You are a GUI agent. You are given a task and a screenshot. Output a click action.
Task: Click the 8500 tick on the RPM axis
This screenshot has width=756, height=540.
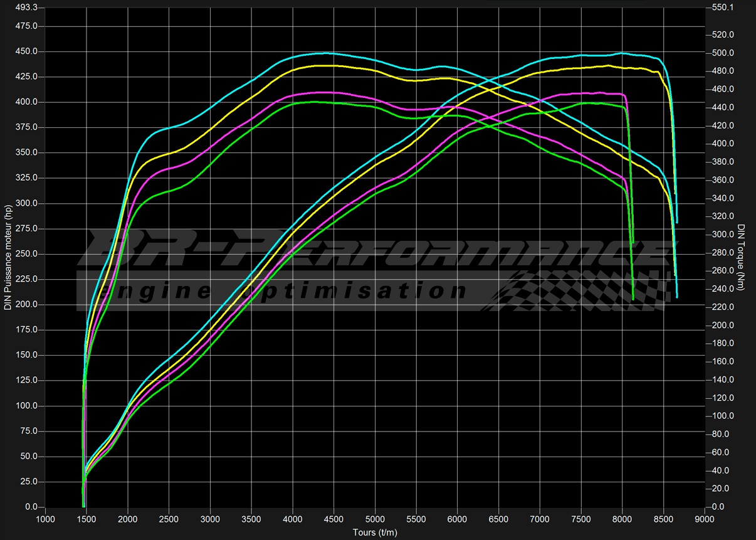[663, 519]
